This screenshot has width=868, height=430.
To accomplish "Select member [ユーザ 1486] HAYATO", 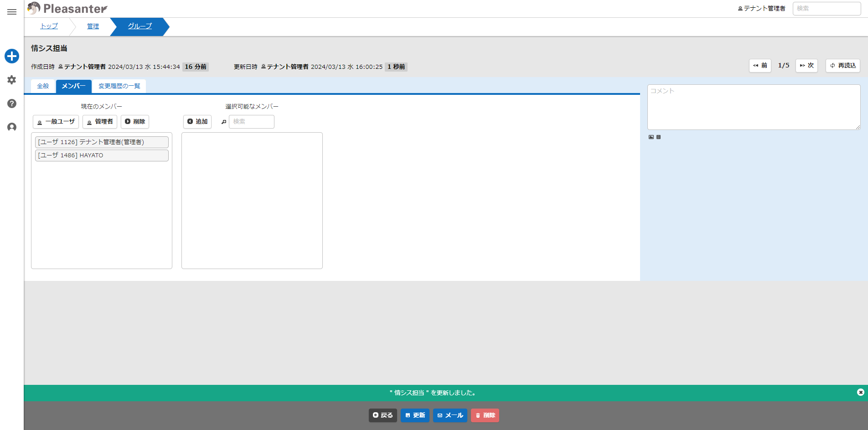I will (102, 155).
